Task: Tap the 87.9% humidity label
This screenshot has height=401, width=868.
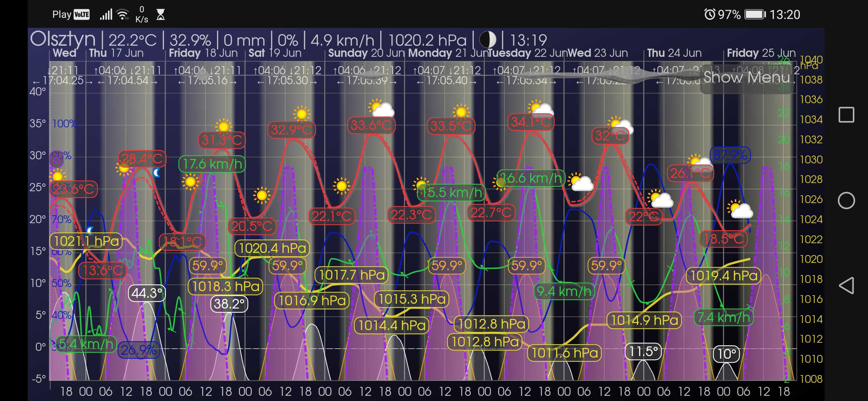Action: pyautogui.click(x=730, y=155)
